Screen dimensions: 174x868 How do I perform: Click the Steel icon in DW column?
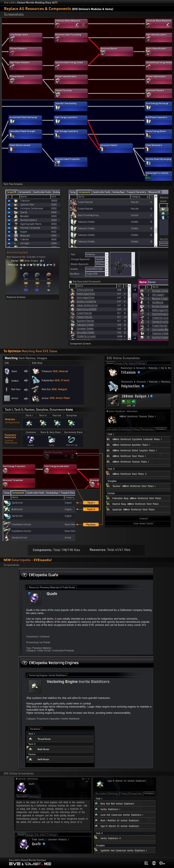(x=7, y=371)
